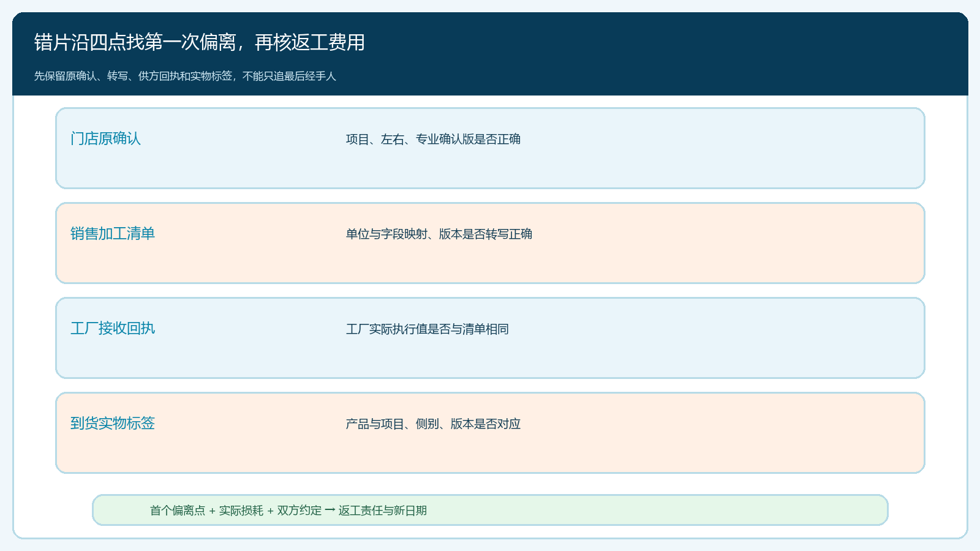Click the 返工责任与新日期 result text
Viewport: 980px width, 551px height.
click(383, 511)
